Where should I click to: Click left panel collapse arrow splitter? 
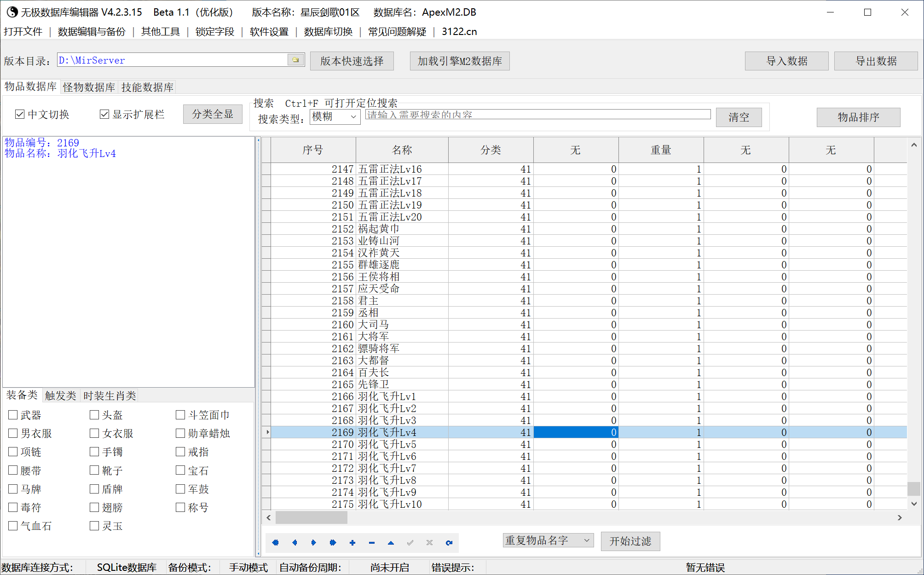(258, 140)
